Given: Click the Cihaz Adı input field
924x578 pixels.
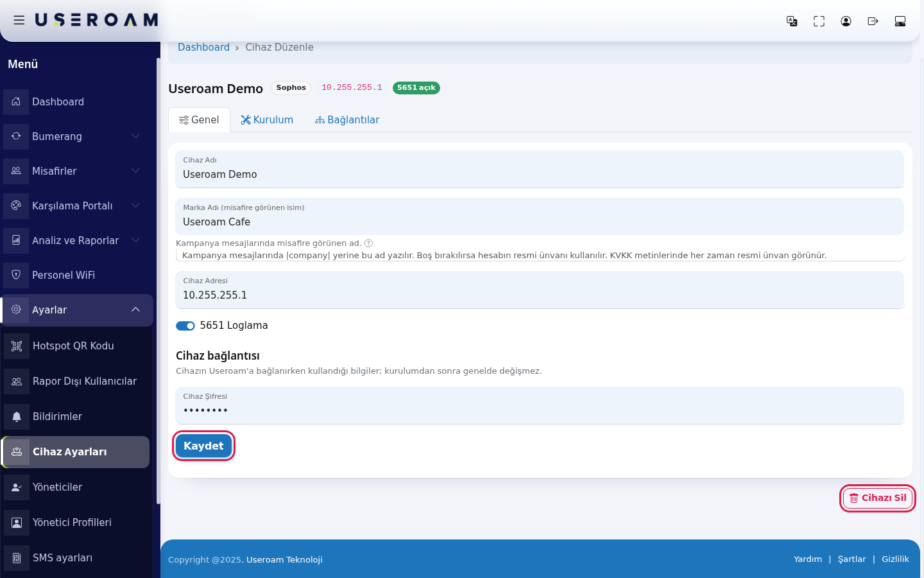Looking at the screenshot, I should [x=540, y=170].
